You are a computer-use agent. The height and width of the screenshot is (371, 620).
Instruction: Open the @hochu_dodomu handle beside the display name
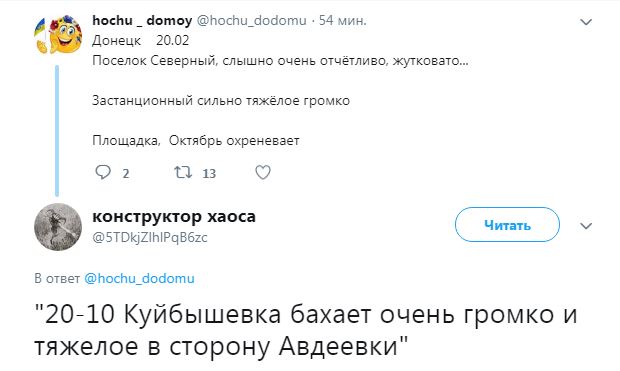pos(251,20)
